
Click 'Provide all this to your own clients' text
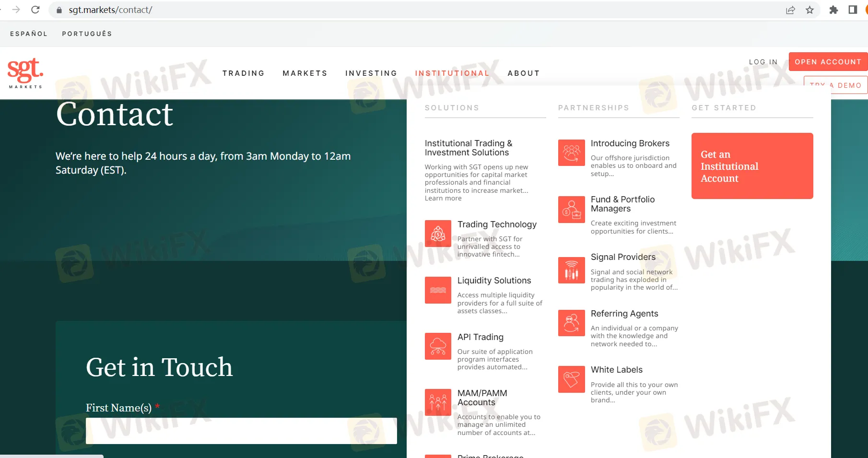634,392
